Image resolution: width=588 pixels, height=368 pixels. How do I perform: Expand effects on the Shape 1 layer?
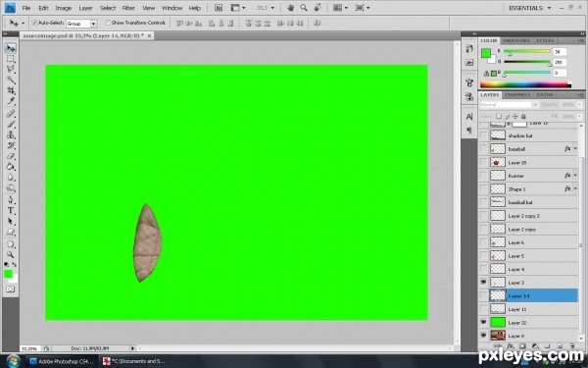tap(575, 188)
